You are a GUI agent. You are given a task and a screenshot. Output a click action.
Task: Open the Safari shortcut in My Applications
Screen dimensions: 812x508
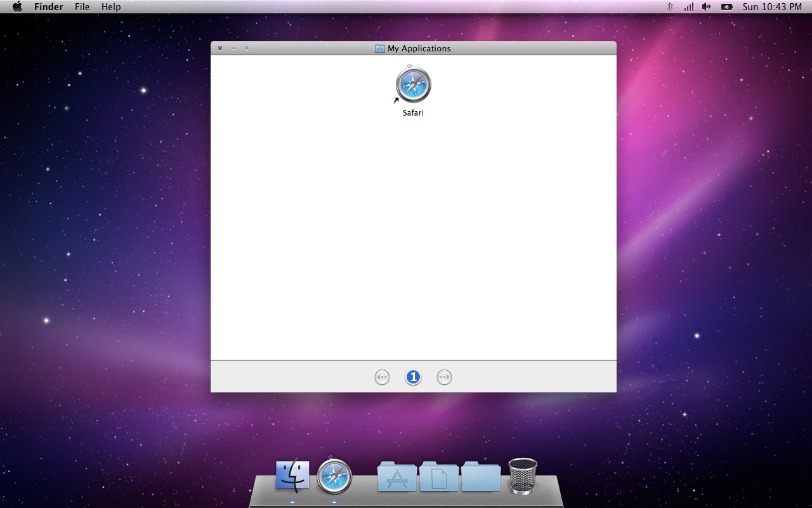(x=413, y=85)
